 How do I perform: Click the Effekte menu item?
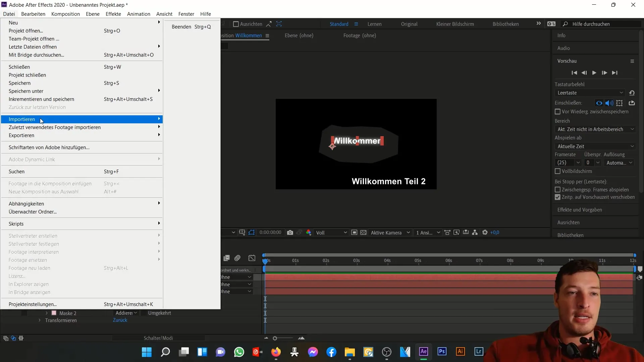[x=113, y=14]
